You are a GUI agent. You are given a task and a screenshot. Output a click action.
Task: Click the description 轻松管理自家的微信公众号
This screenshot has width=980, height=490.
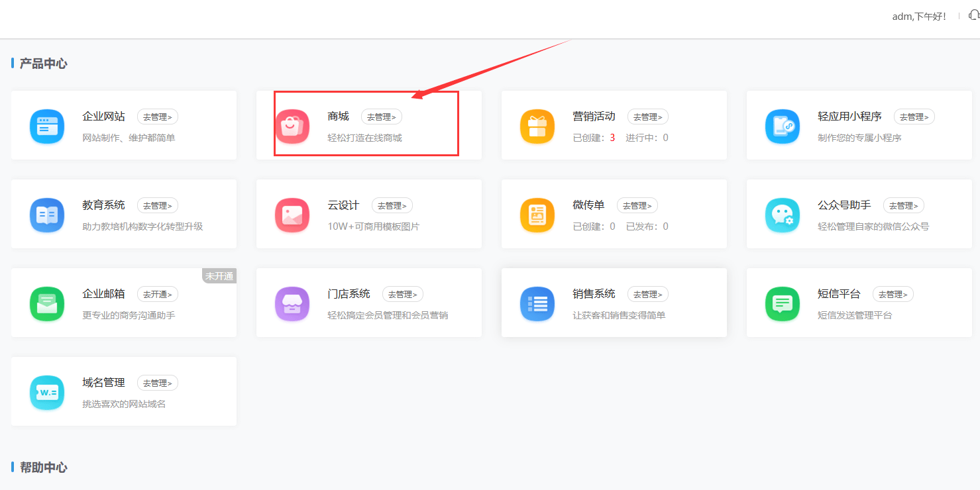click(873, 226)
